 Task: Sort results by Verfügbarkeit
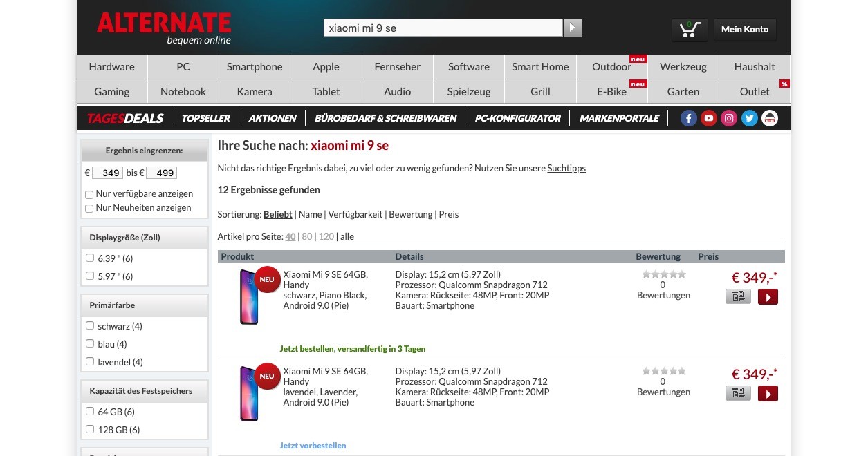[355, 214]
